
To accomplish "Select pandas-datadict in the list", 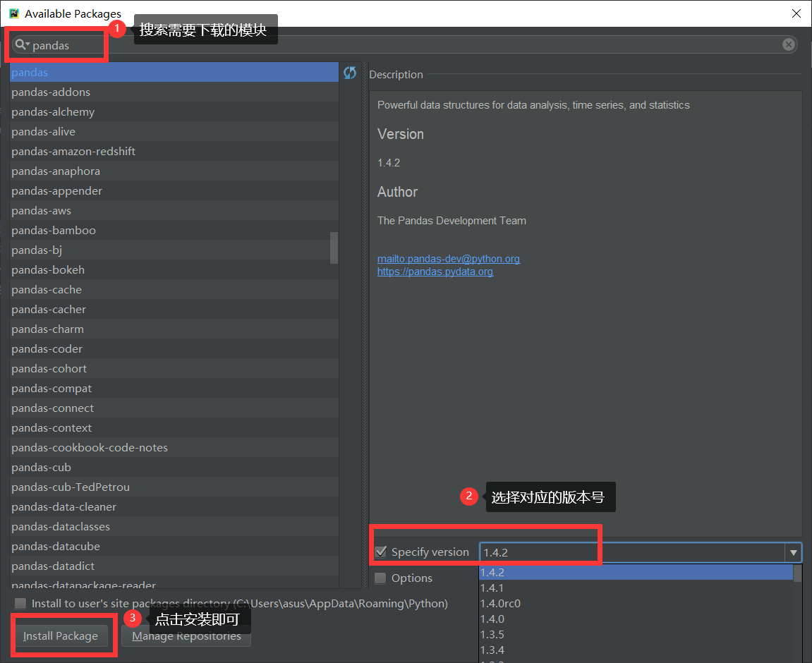I will 174,566.
